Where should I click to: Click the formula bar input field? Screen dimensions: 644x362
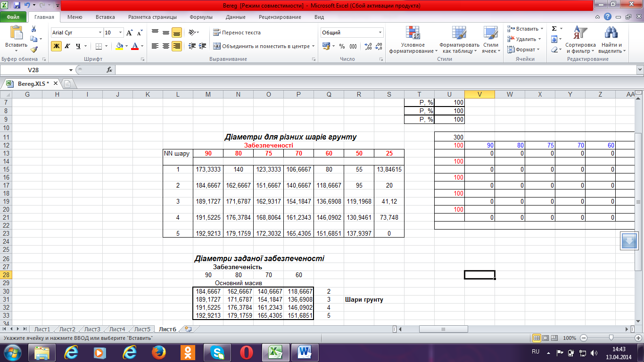point(375,70)
